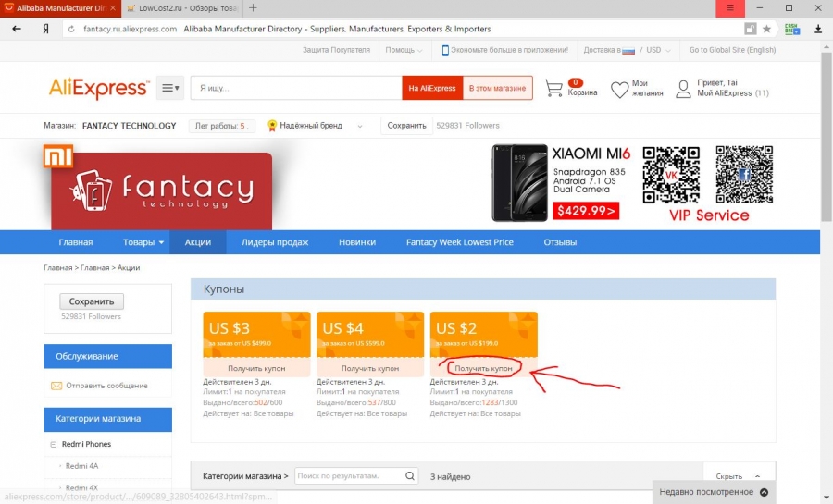Click the address bar URL

click(x=131, y=29)
